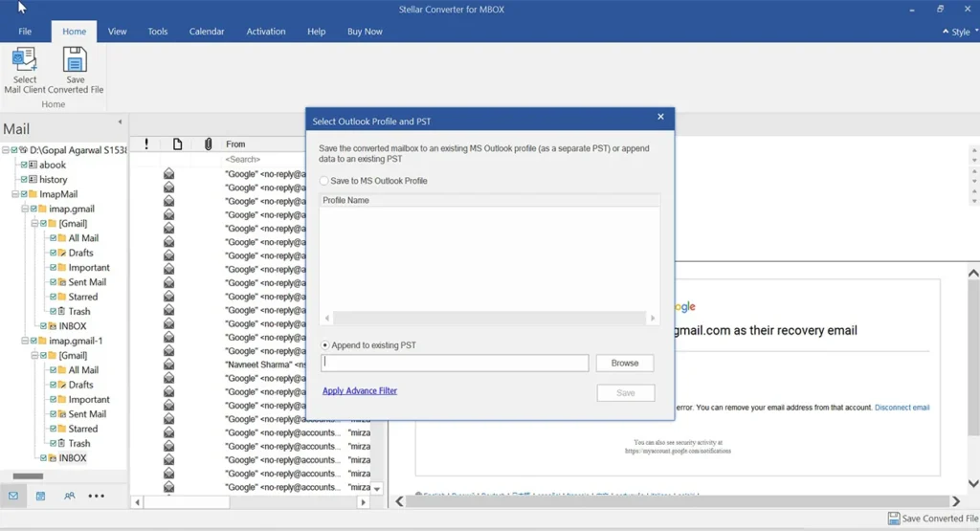Click preview pane scroll up arrow
This screenshot has width=980, height=531.
coord(973,273)
